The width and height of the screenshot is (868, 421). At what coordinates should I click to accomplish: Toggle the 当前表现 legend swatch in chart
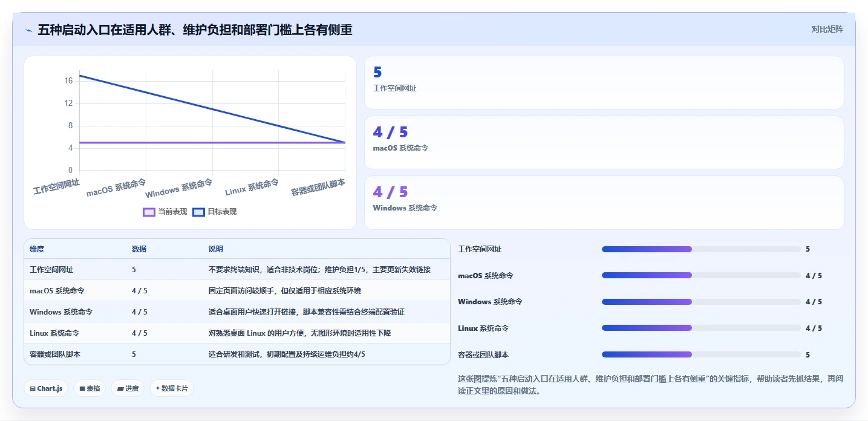coord(149,212)
